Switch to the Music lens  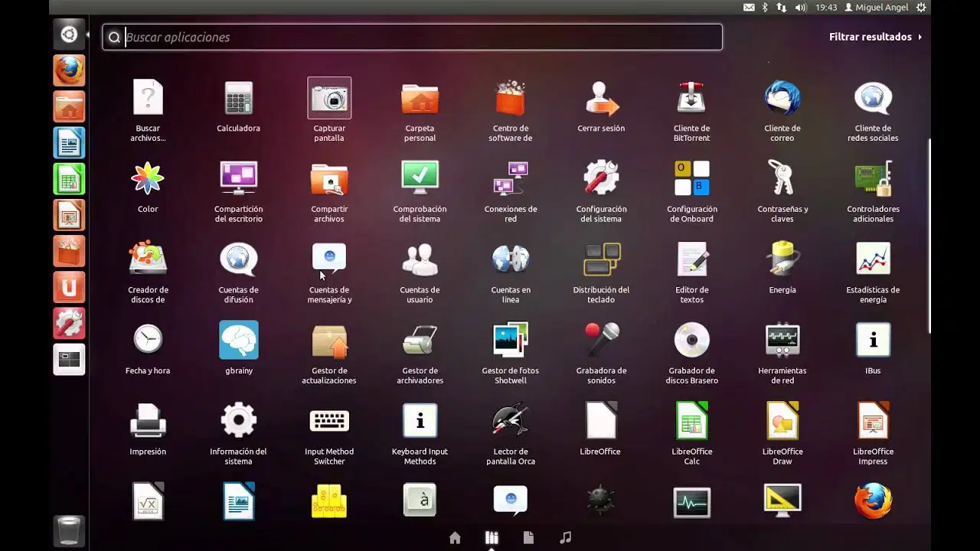click(x=565, y=537)
